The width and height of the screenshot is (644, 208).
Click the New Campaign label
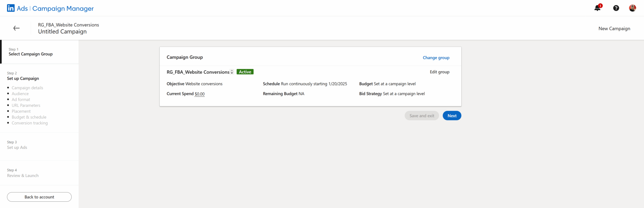tap(614, 29)
